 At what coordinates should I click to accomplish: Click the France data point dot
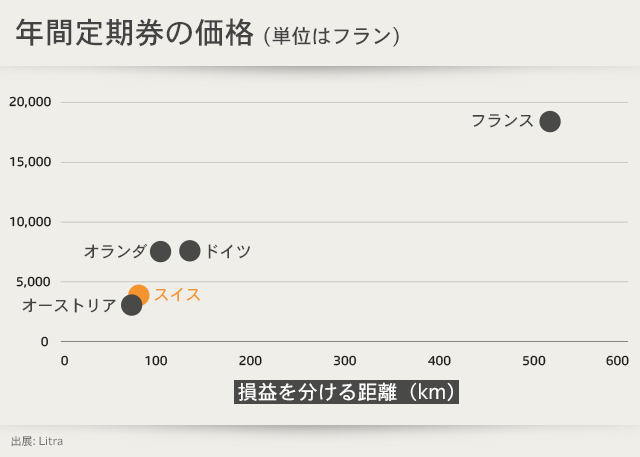click(549, 121)
